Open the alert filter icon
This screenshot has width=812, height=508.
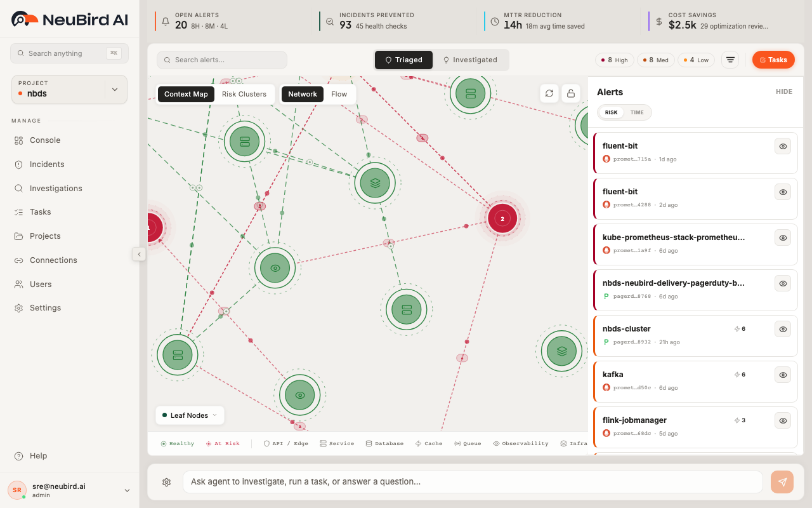pyautogui.click(x=731, y=60)
